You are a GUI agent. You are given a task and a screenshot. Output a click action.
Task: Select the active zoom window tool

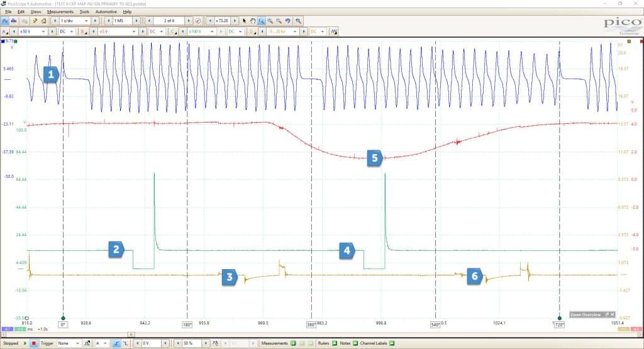point(261,21)
